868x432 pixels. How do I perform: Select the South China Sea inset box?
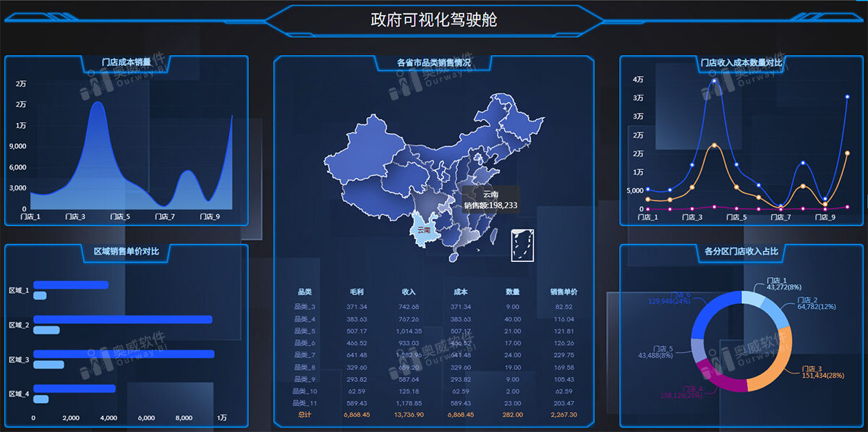(x=522, y=245)
